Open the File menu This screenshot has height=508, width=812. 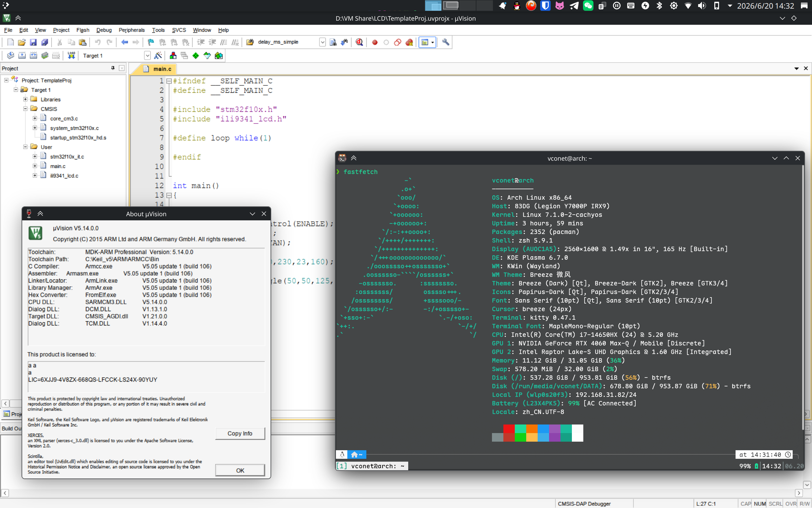(8, 30)
